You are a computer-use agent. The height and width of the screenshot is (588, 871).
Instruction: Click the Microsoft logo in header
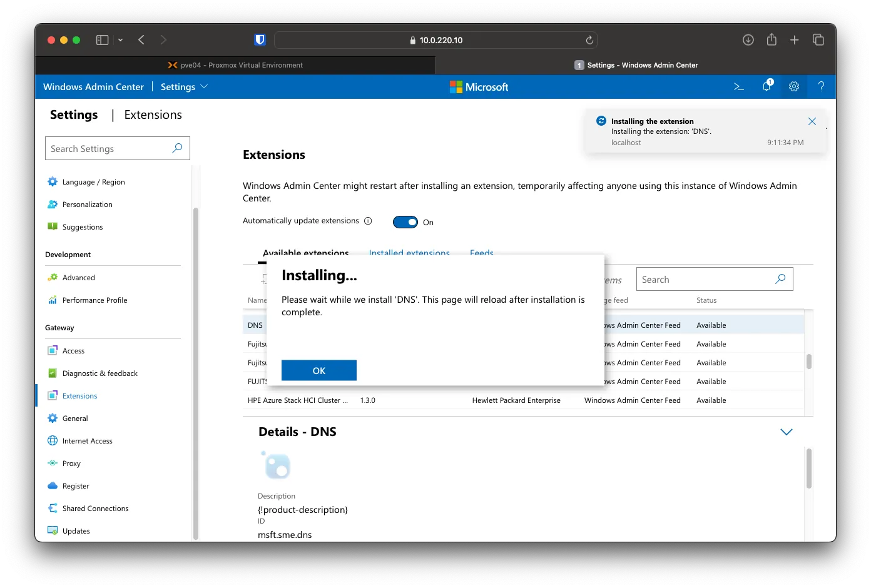pyautogui.click(x=479, y=87)
